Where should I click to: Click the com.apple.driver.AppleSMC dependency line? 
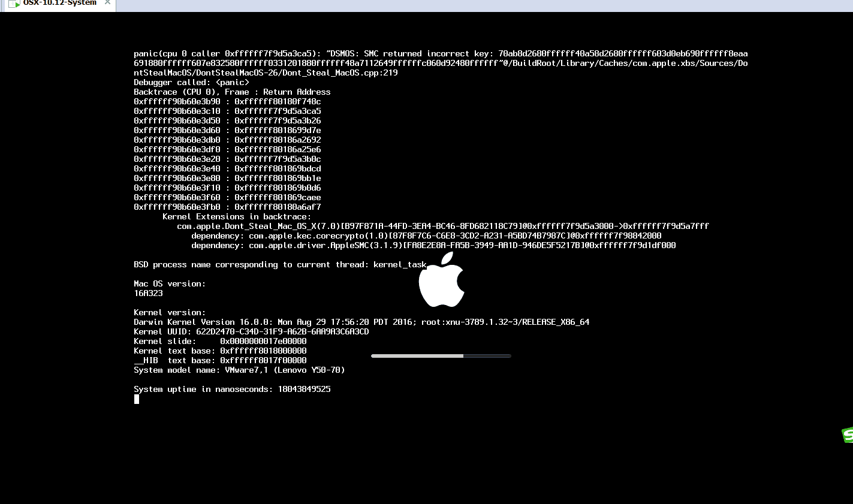(x=433, y=245)
